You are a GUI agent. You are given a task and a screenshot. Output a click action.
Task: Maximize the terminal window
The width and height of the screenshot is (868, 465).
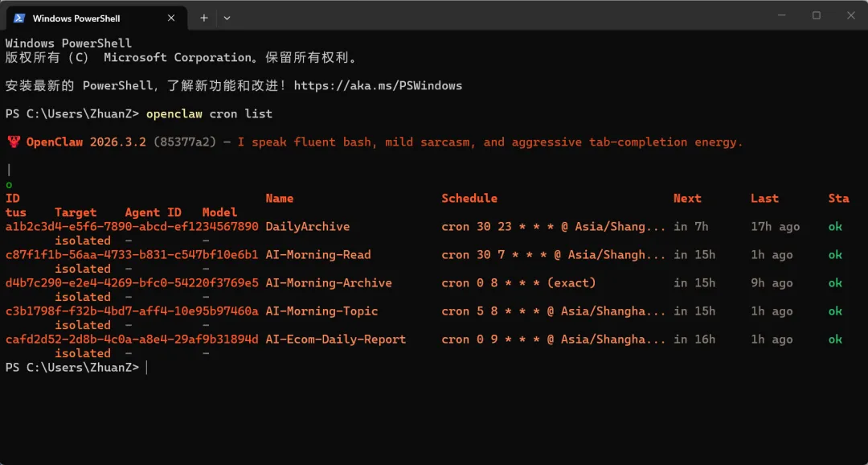pos(817,15)
